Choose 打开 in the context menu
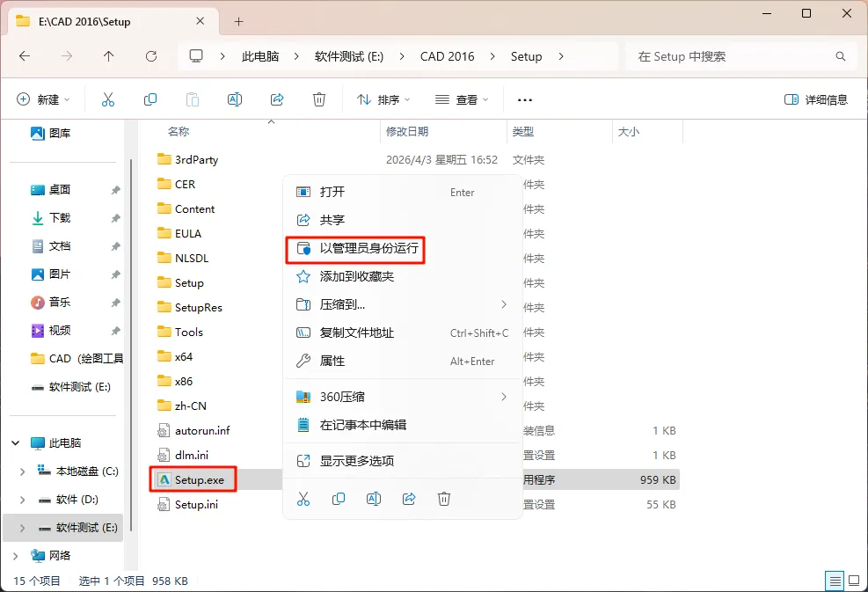 [x=403, y=192]
